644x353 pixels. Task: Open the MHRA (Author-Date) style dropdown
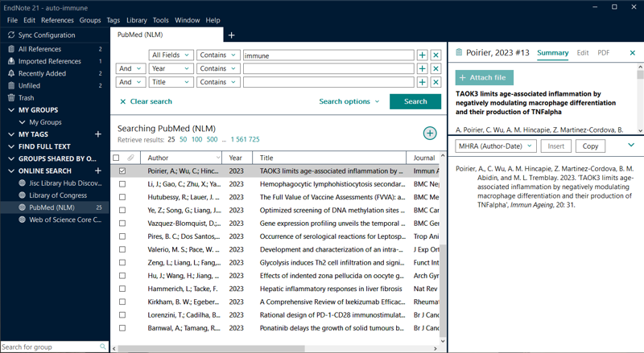click(x=496, y=146)
